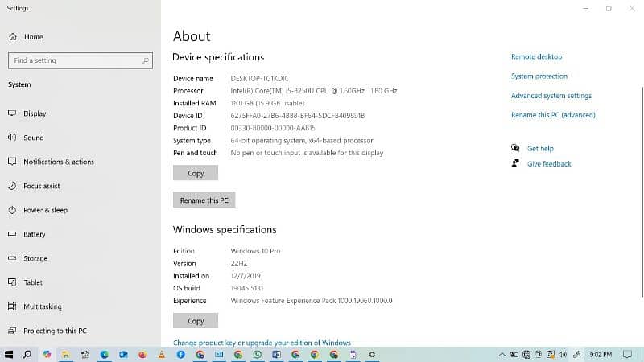Open the Multitasking settings section

click(x=42, y=306)
